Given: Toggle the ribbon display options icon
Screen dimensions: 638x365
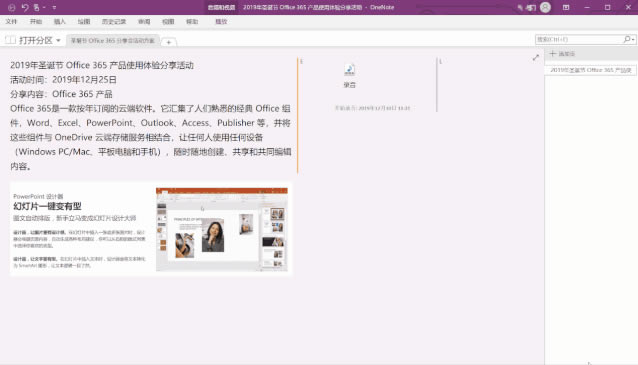Looking at the screenshot, I should [566, 7].
